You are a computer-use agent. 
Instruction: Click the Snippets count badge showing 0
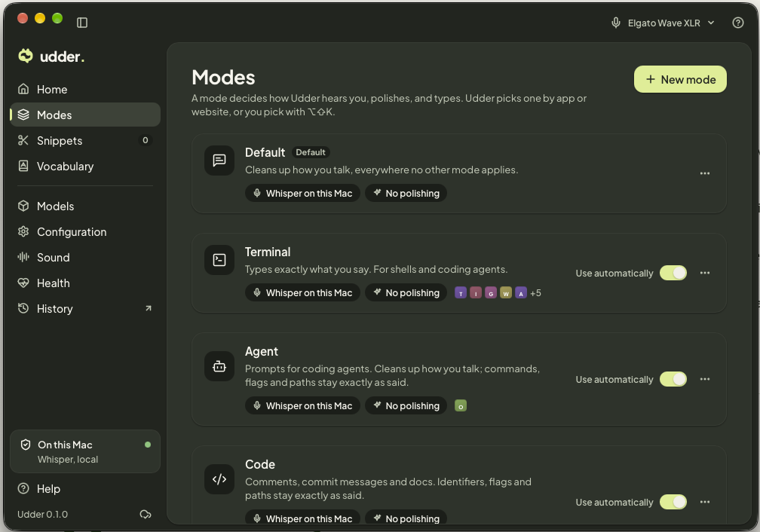[145, 140]
